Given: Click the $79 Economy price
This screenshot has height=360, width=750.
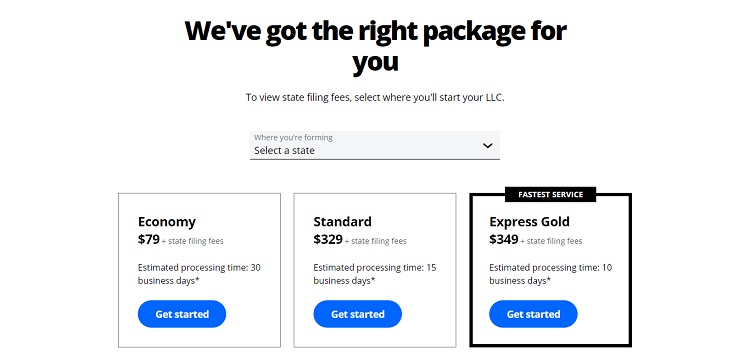Looking at the screenshot, I should click(149, 239).
